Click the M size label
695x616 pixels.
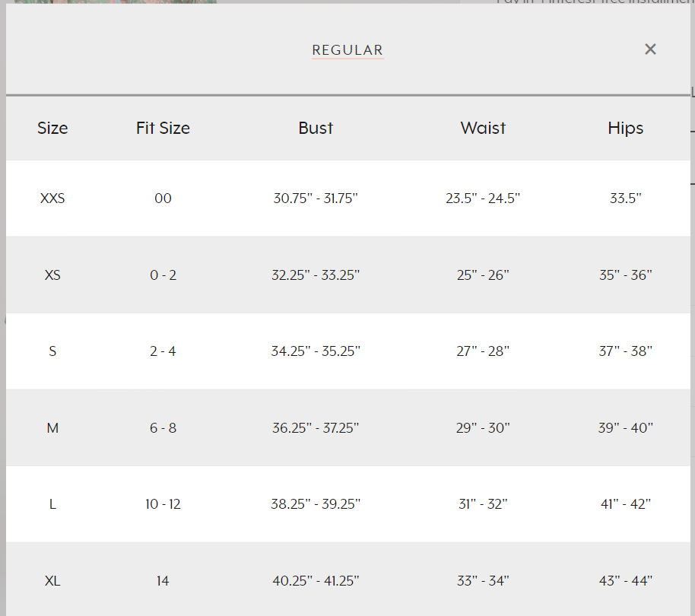click(52, 428)
